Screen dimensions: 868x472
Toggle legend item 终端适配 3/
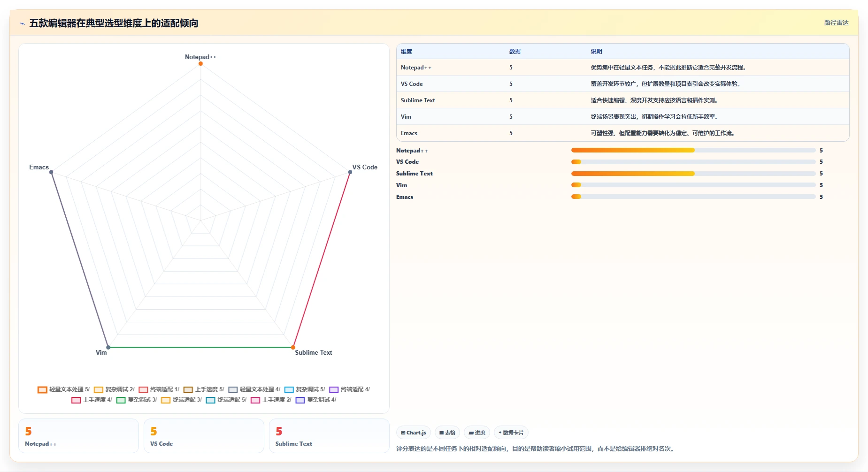tap(181, 400)
